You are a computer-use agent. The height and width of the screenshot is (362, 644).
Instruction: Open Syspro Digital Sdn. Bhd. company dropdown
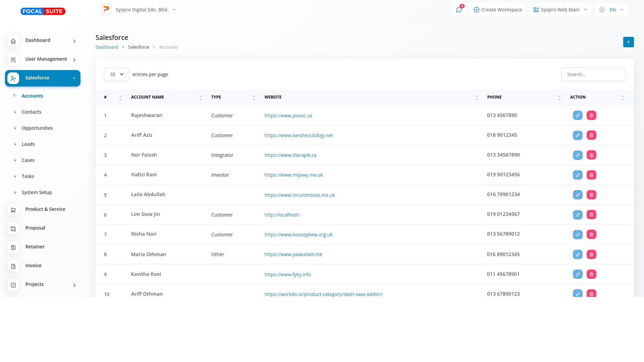[x=139, y=10]
